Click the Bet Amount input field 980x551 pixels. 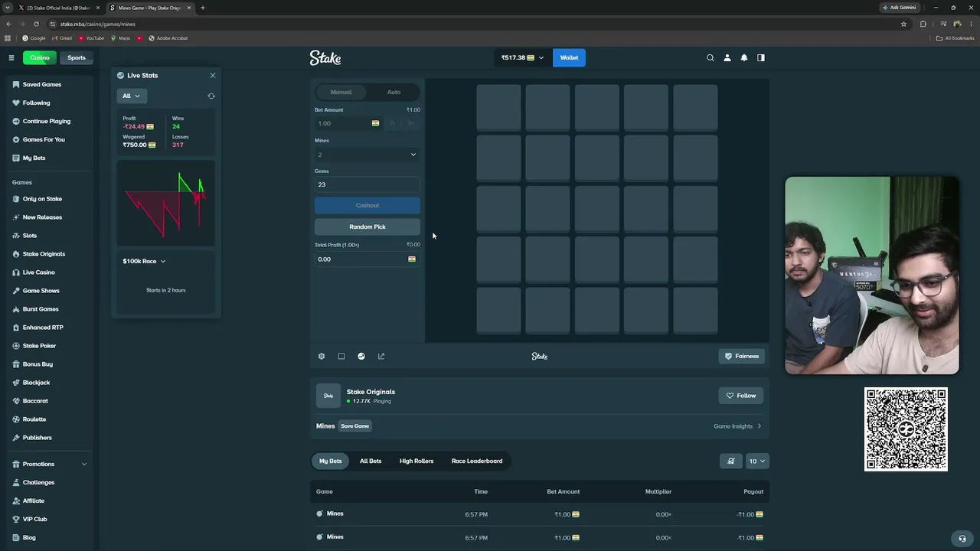[x=348, y=123]
